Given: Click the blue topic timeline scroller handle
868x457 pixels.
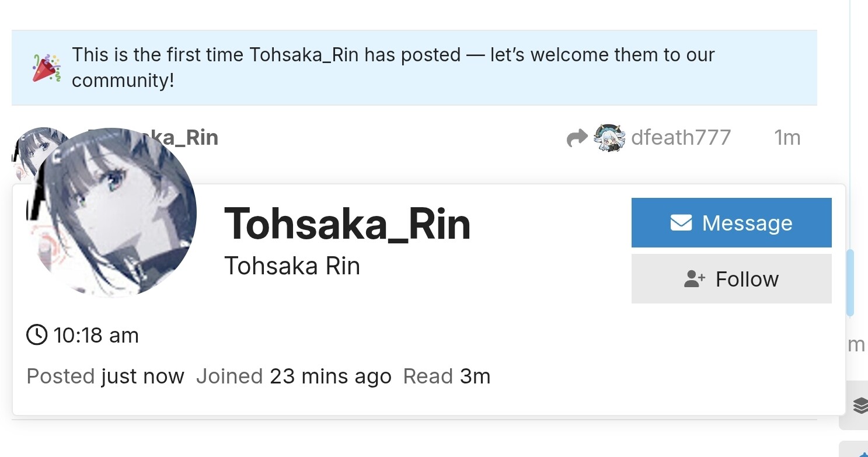Looking at the screenshot, I should 850,282.
